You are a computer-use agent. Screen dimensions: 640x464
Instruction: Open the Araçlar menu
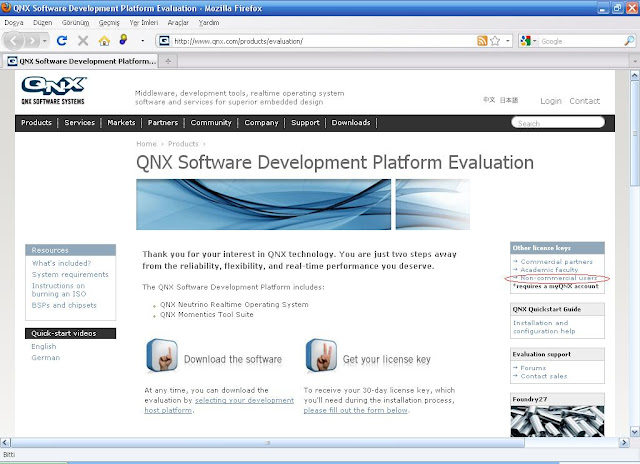point(178,23)
